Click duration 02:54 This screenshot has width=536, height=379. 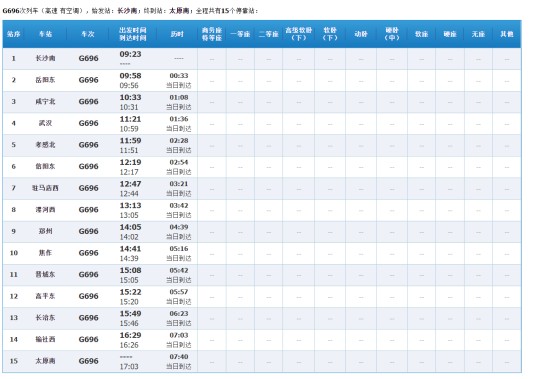click(x=179, y=162)
